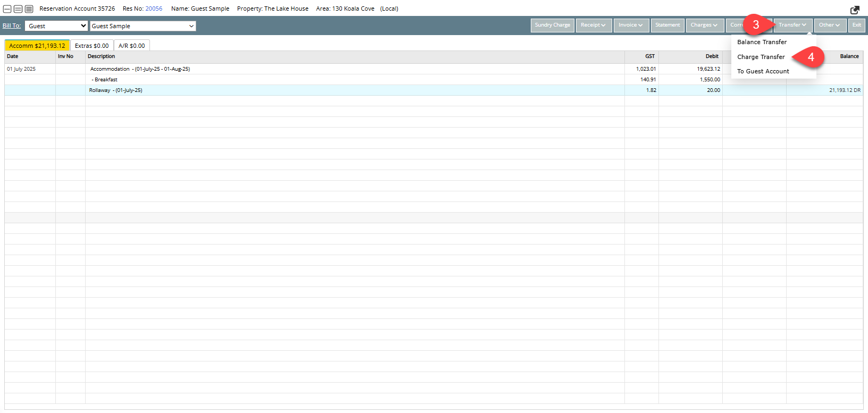Click the GST value 1,023.01
Image resolution: width=868 pixels, height=413 pixels.
point(646,69)
